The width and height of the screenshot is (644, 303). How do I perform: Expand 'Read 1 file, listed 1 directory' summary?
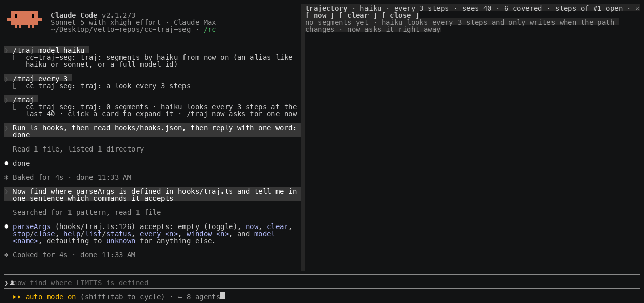point(78,149)
